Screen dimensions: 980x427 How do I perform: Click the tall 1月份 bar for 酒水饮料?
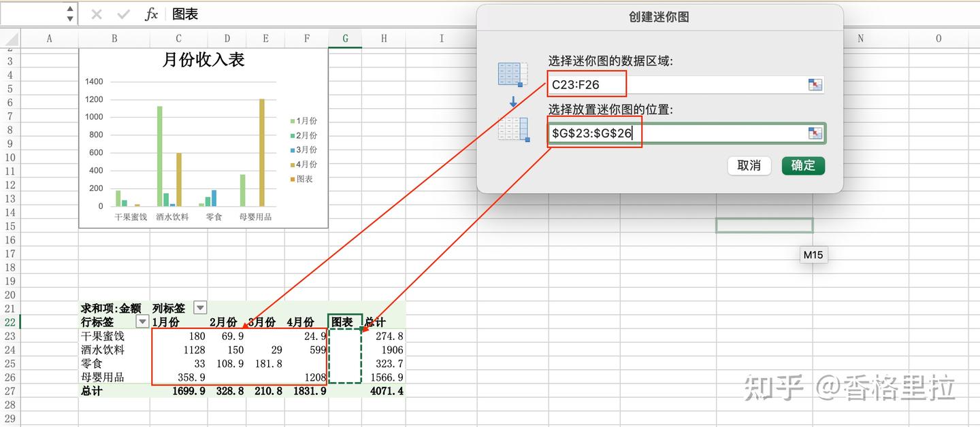tap(160, 156)
